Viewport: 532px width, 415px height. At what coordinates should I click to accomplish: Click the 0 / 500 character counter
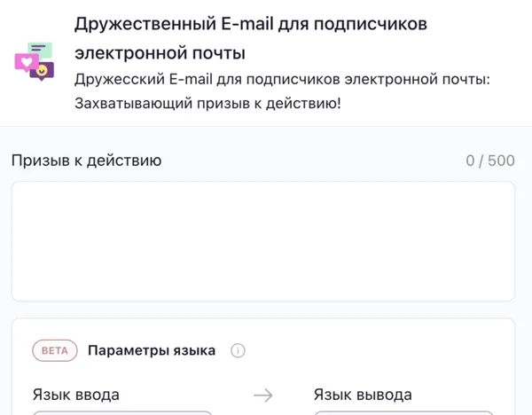click(x=489, y=161)
